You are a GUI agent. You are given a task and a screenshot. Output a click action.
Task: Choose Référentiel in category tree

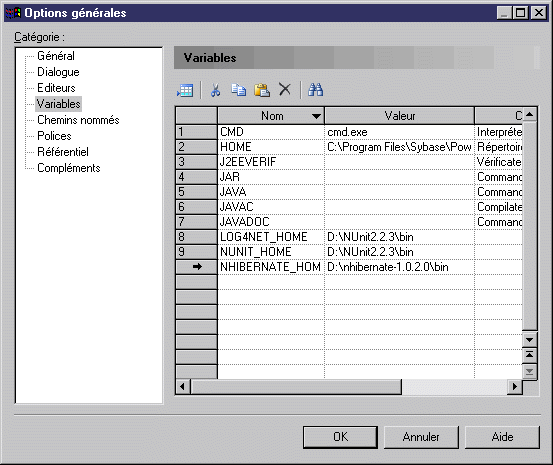tap(63, 152)
